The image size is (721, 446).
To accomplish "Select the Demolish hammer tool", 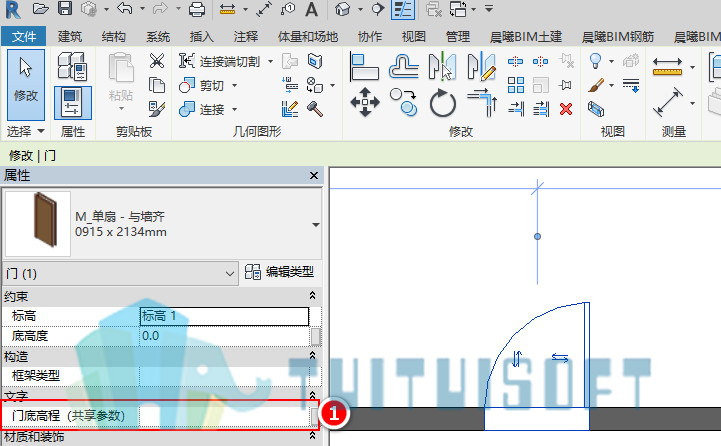I will [315, 109].
